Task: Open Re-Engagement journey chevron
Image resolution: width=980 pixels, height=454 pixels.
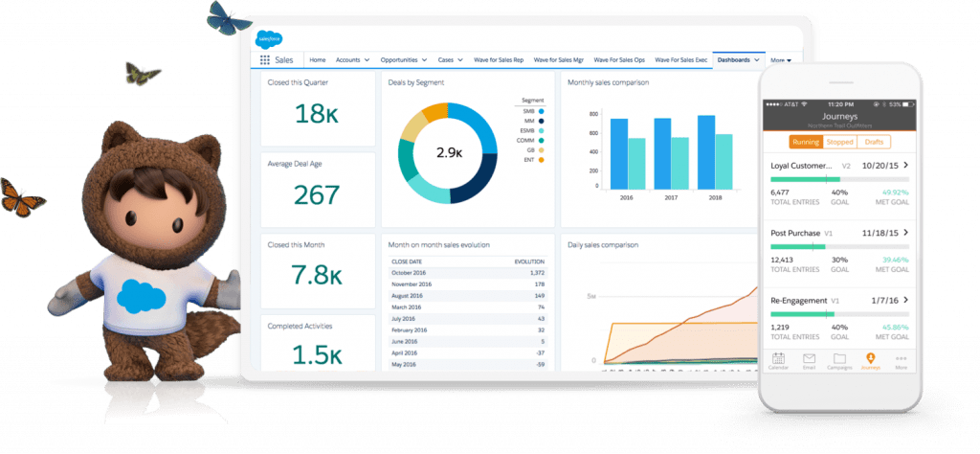Action: tap(905, 300)
